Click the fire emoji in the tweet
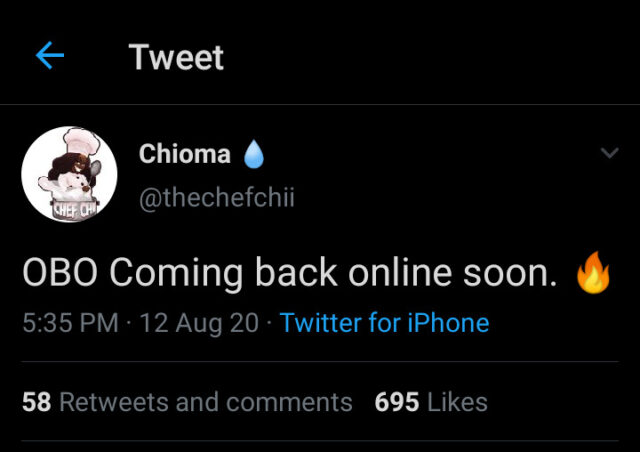The image size is (640, 452). click(593, 272)
